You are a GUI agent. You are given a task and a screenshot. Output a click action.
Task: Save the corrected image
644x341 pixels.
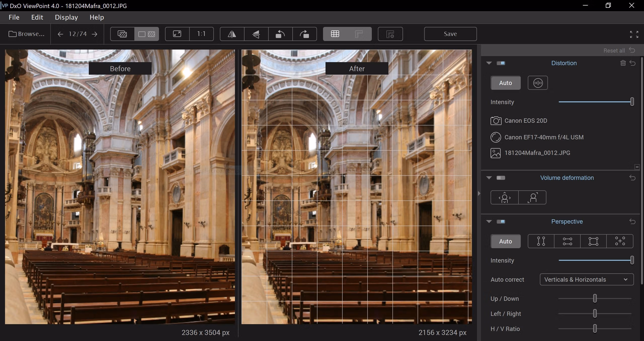coord(450,34)
